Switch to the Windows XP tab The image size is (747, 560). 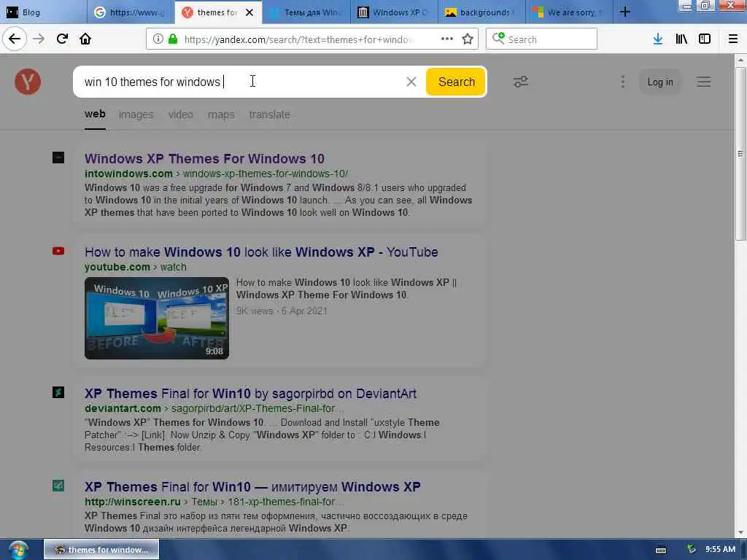[393, 12]
